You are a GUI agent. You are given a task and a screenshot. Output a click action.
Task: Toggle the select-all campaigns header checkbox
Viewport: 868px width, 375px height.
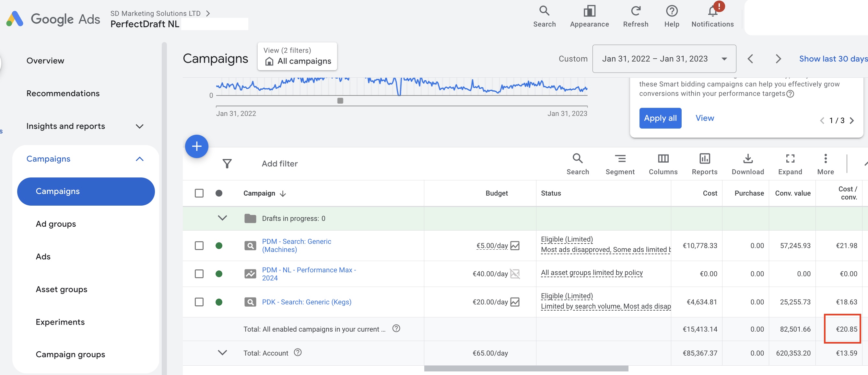pyautogui.click(x=199, y=193)
